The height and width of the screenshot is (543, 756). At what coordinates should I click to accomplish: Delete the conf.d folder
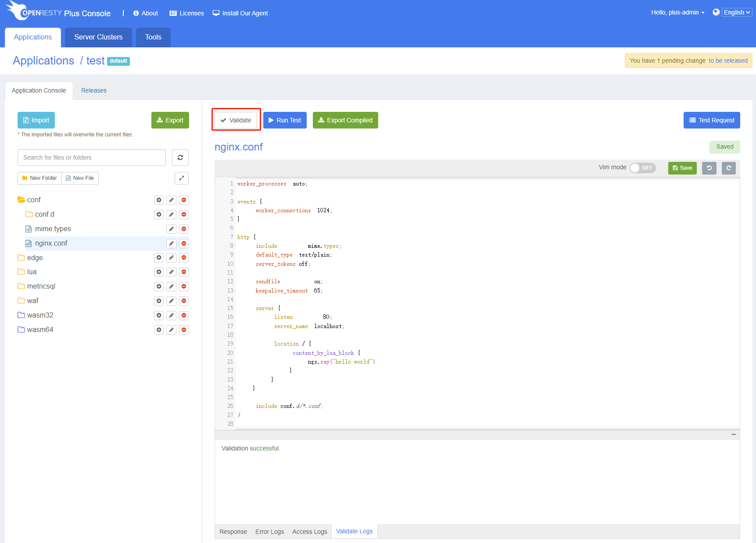coord(184,214)
